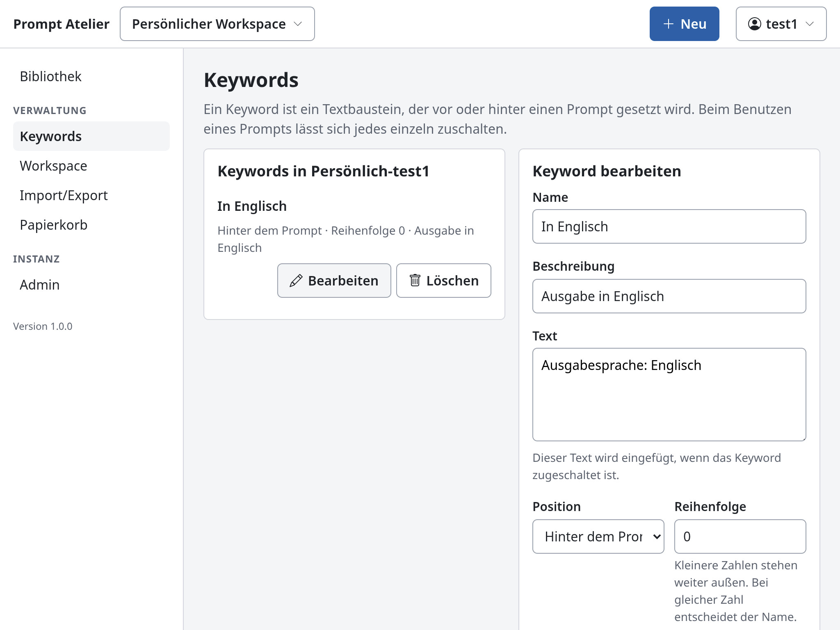
Task: Open the Position select dropdown
Action: pos(598,536)
